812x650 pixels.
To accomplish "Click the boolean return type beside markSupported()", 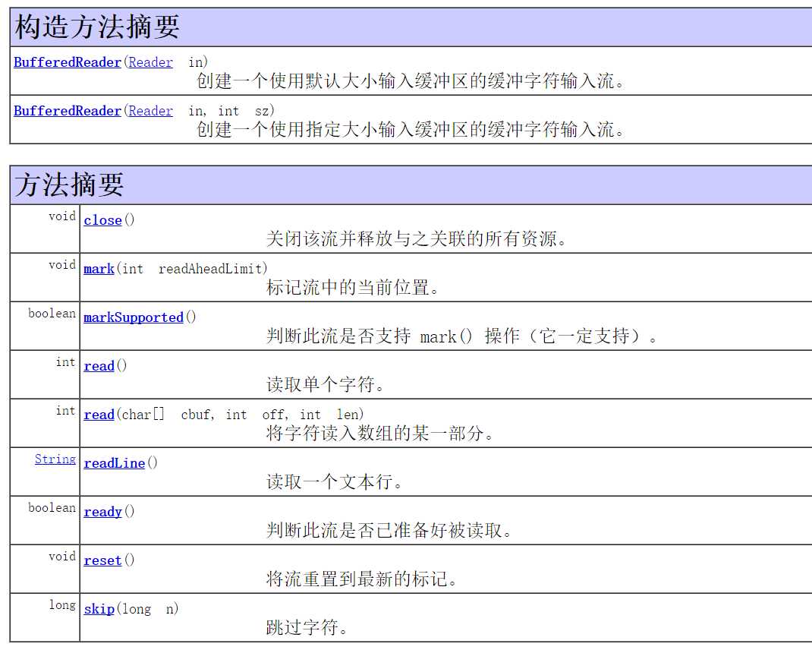I will pos(52,314).
